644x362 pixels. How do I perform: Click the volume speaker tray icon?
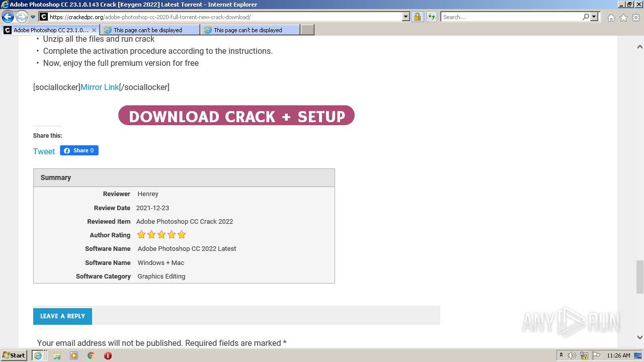coord(572,355)
